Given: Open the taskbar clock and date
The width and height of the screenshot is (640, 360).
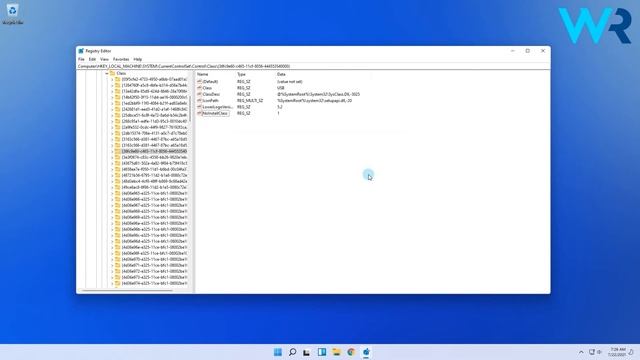Looking at the screenshot, I should click(617, 352).
